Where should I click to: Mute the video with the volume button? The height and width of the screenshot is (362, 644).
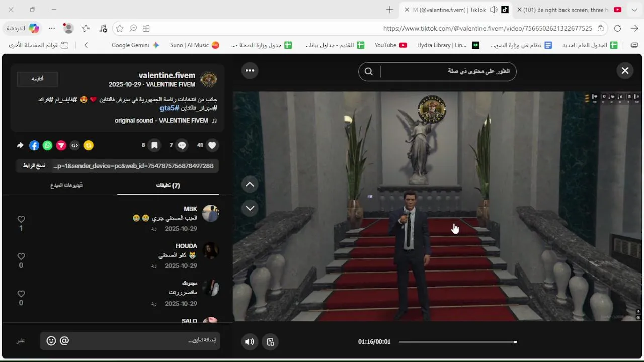pyautogui.click(x=250, y=342)
